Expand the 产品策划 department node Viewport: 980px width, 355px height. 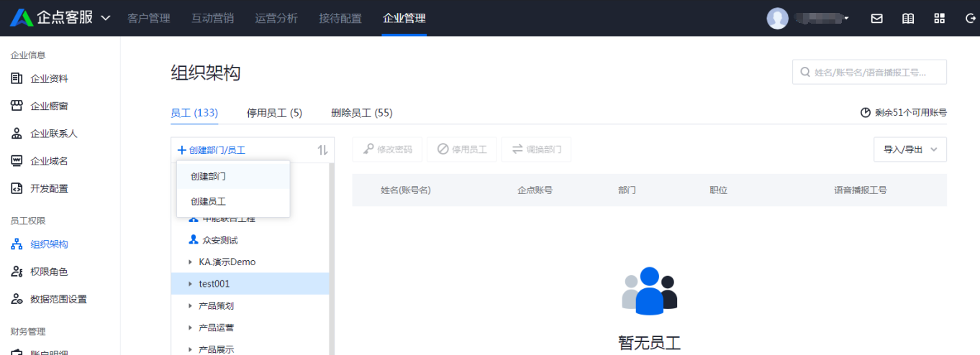point(190,306)
